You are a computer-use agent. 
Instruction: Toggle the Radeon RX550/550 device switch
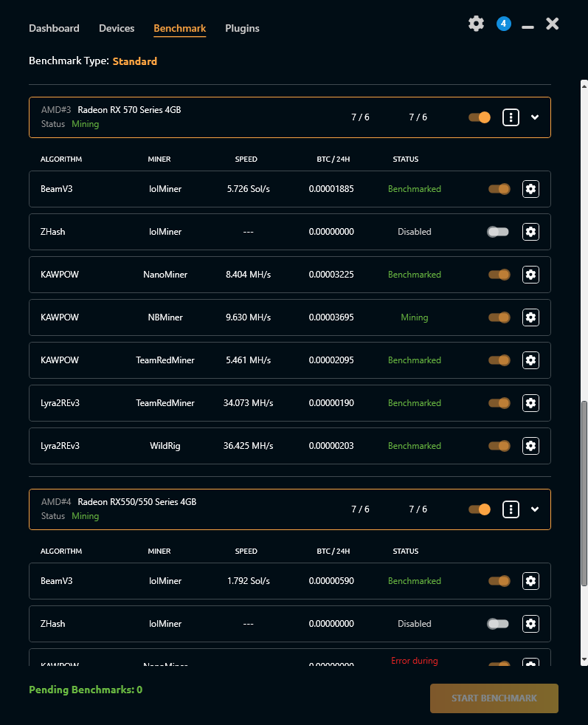(480, 509)
